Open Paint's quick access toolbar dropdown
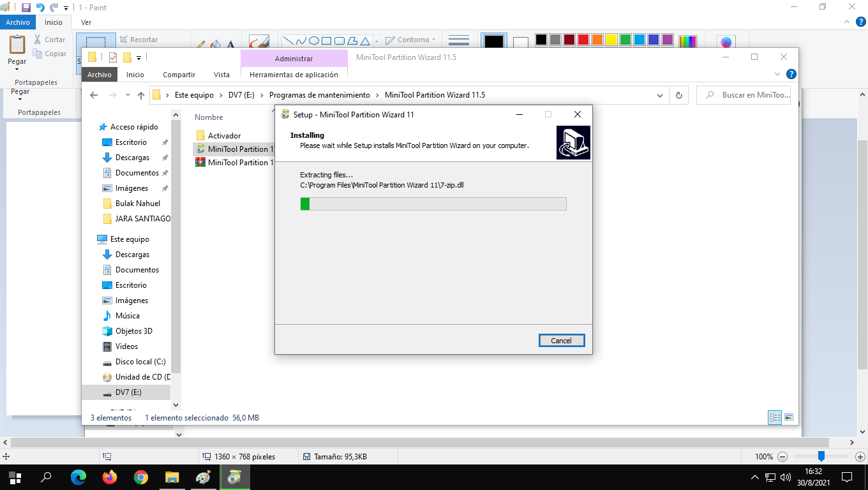Screen dimensions: 868x490 pyautogui.click(x=66, y=8)
